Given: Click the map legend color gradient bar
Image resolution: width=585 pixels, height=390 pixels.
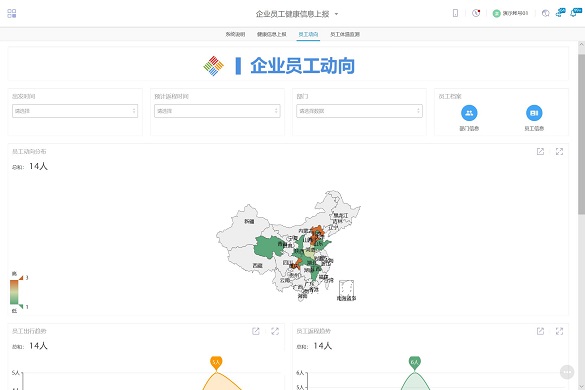Looking at the screenshot, I should 14,292.
